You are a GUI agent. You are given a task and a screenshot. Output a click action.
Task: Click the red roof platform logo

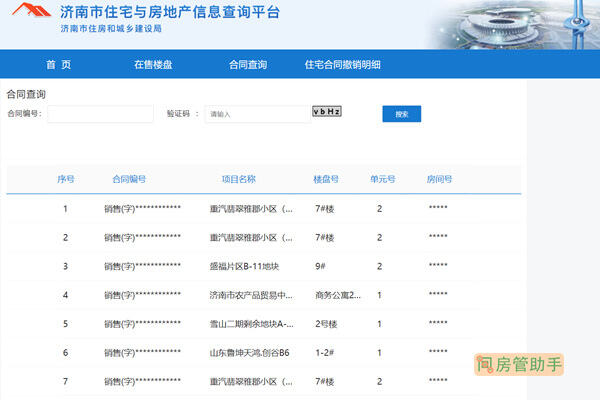pos(31,10)
